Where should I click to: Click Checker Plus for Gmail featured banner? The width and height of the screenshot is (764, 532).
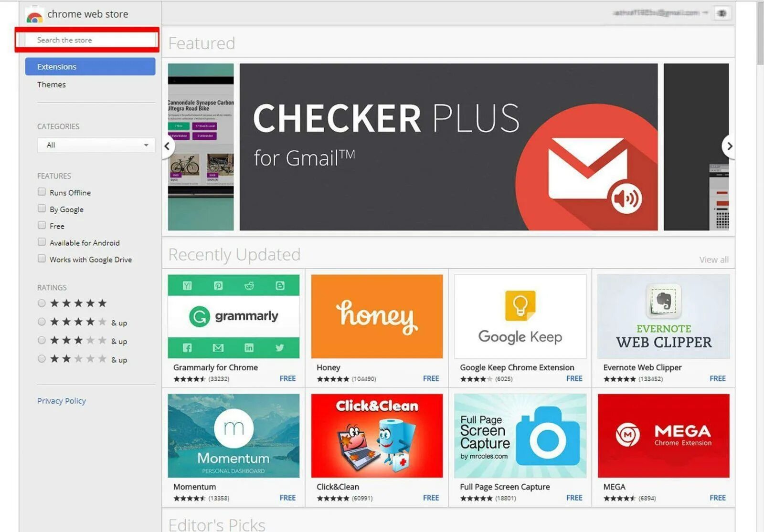coord(448,147)
